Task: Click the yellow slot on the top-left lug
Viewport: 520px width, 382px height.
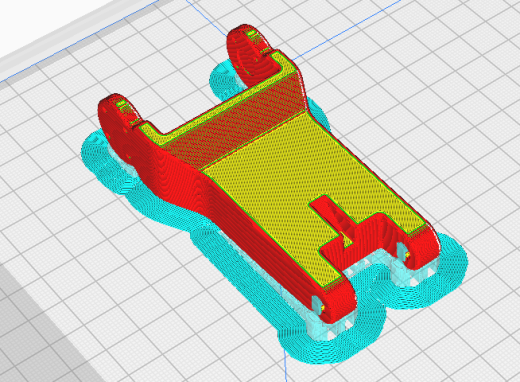Action: (x=121, y=103)
